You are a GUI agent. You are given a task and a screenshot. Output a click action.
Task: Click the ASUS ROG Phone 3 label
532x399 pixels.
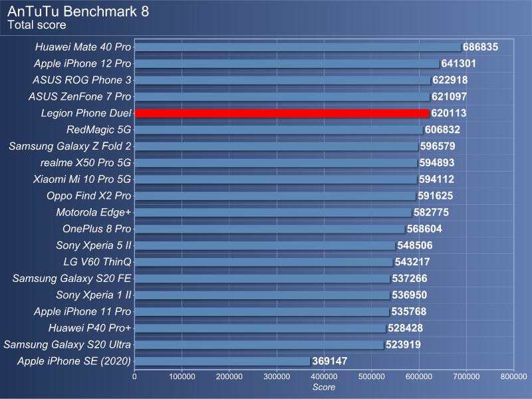click(x=82, y=80)
